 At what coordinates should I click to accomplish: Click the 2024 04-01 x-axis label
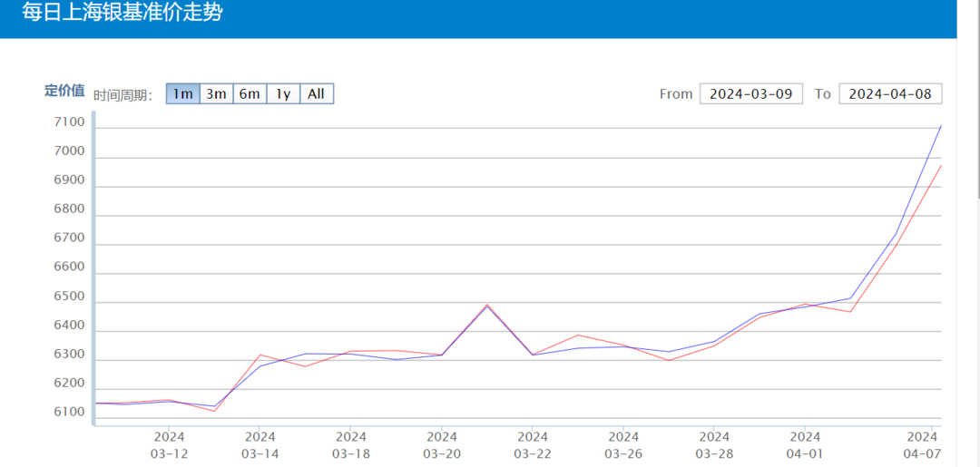pos(805,444)
